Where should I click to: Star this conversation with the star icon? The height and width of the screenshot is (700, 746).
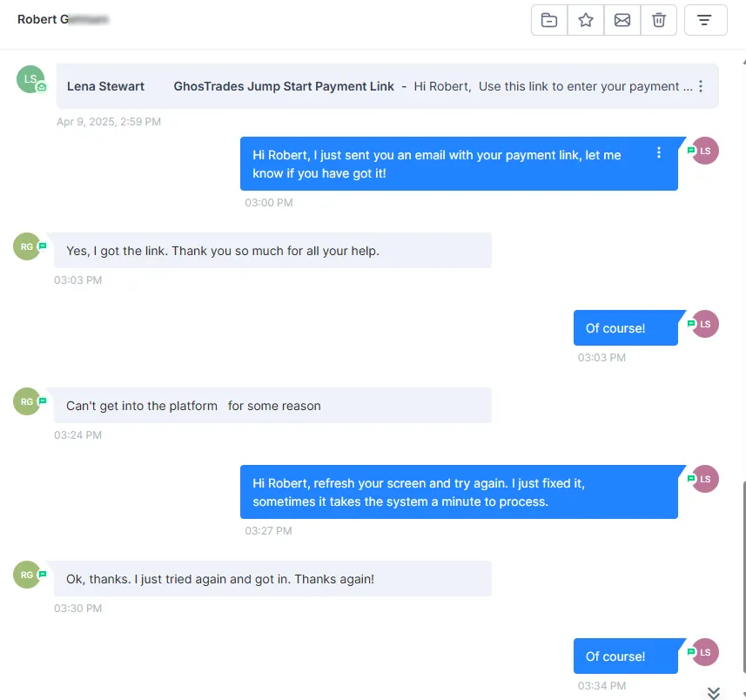tap(586, 20)
